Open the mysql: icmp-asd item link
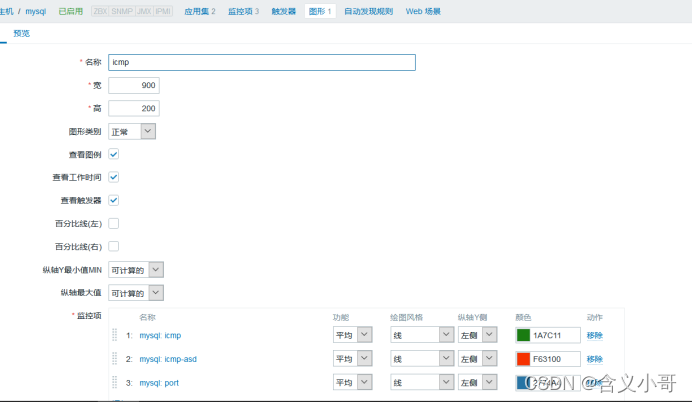 coord(168,359)
